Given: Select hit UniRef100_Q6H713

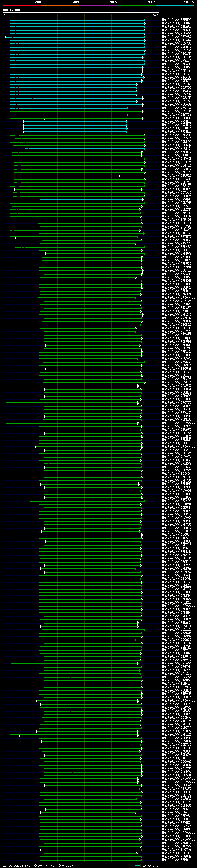Looking at the screenshot, I should coord(177,182).
